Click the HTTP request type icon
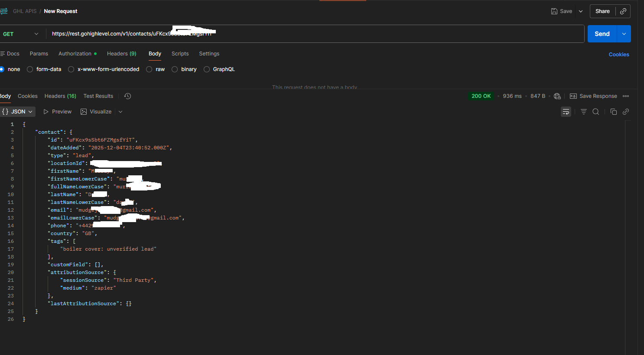This screenshot has height=355, width=644. click(4, 11)
